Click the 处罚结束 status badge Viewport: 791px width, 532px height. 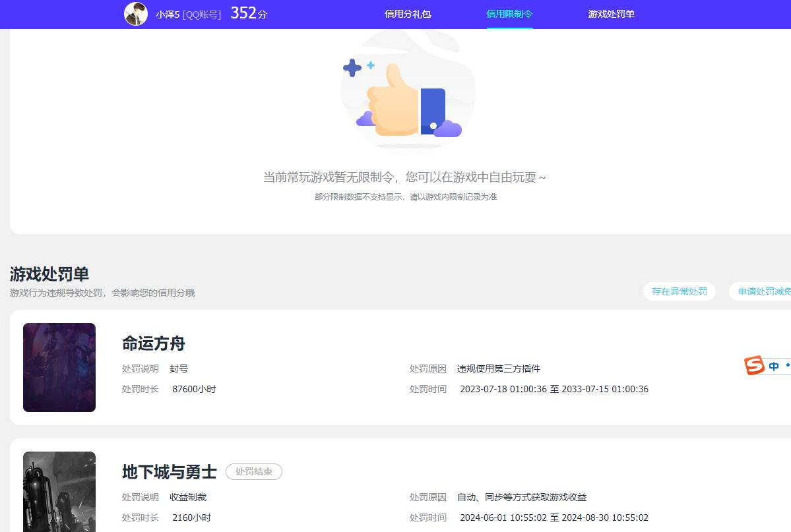coord(253,471)
